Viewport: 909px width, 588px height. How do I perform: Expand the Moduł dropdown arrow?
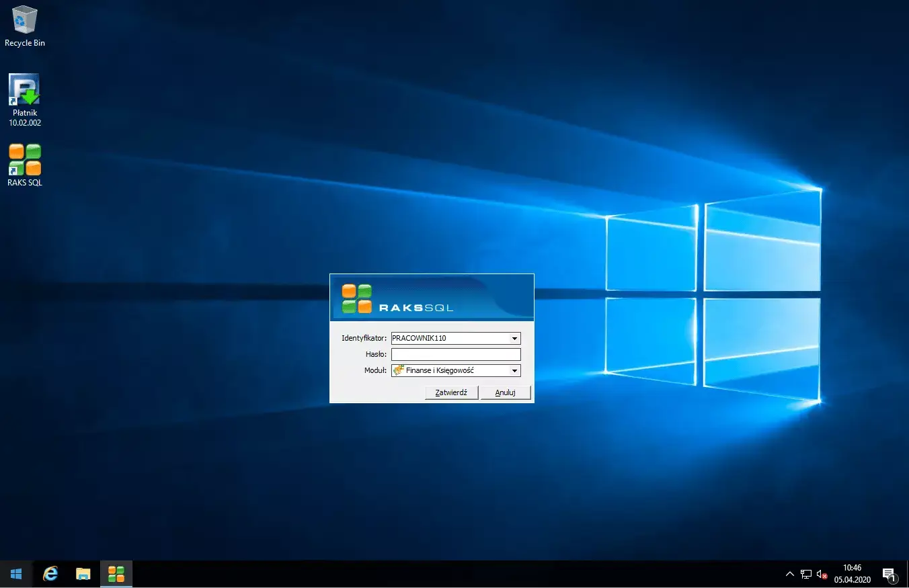click(514, 371)
